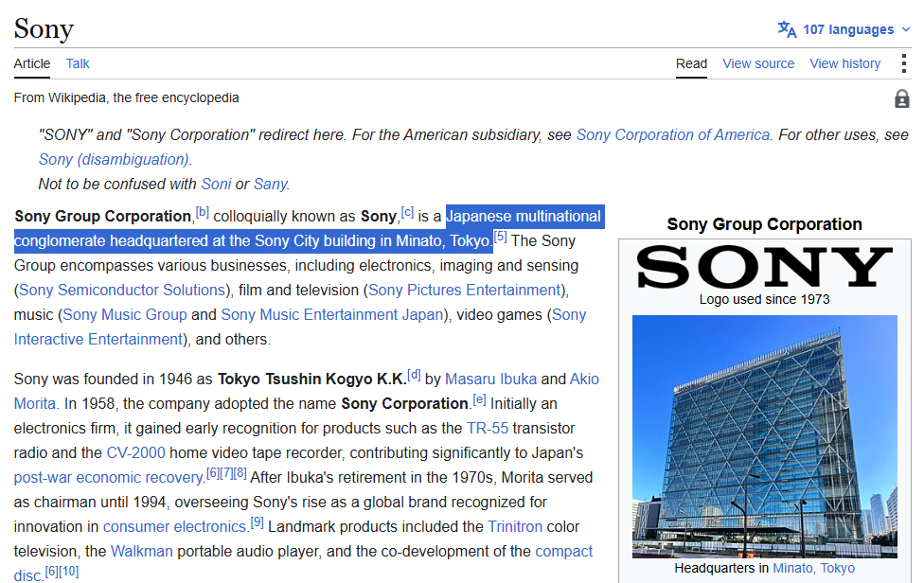
Task: Open Sony Semiconductor Solutions link
Action: tap(122, 291)
